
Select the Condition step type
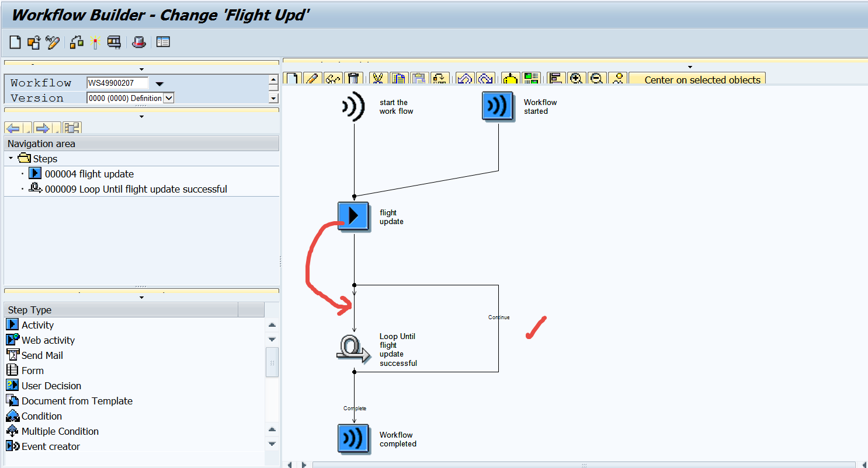(41, 416)
